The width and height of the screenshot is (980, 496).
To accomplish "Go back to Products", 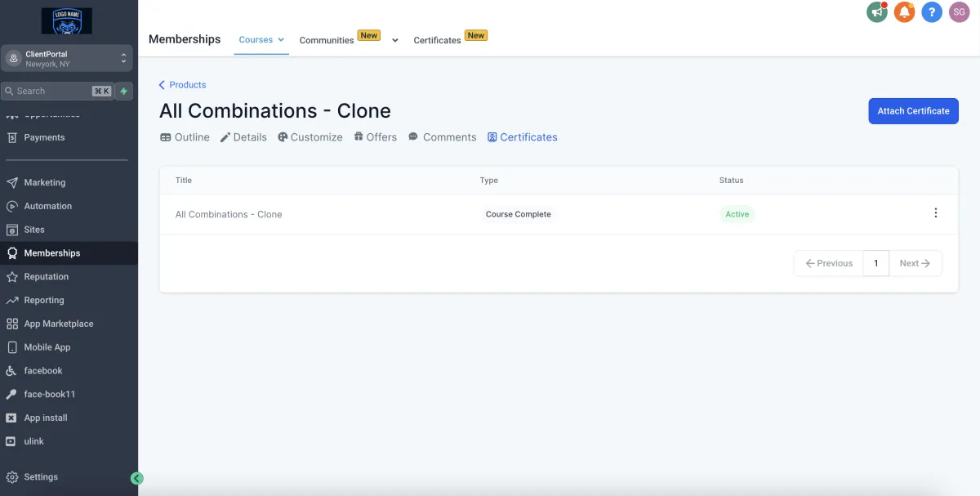I will (x=182, y=85).
